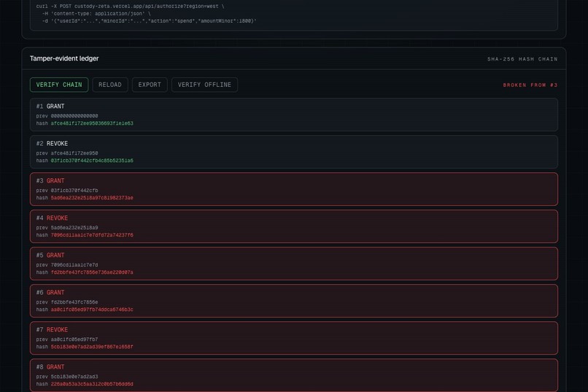This screenshot has width=588, height=392.
Task: Reload the ledger
Action: point(110,85)
